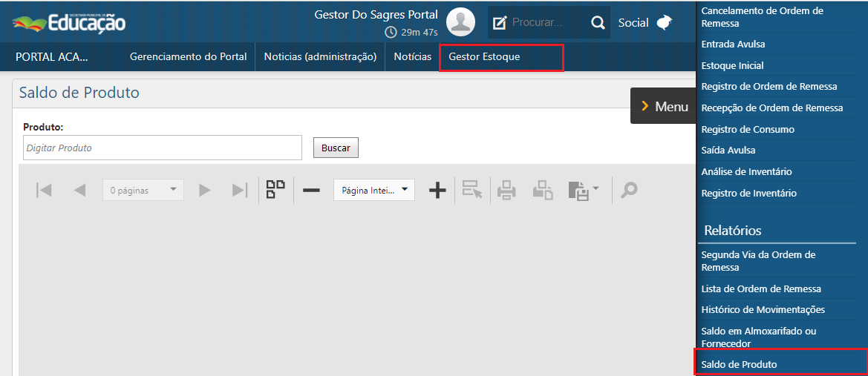Open Histórico de Movimentações report link
The height and width of the screenshot is (376, 868).
point(763,310)
